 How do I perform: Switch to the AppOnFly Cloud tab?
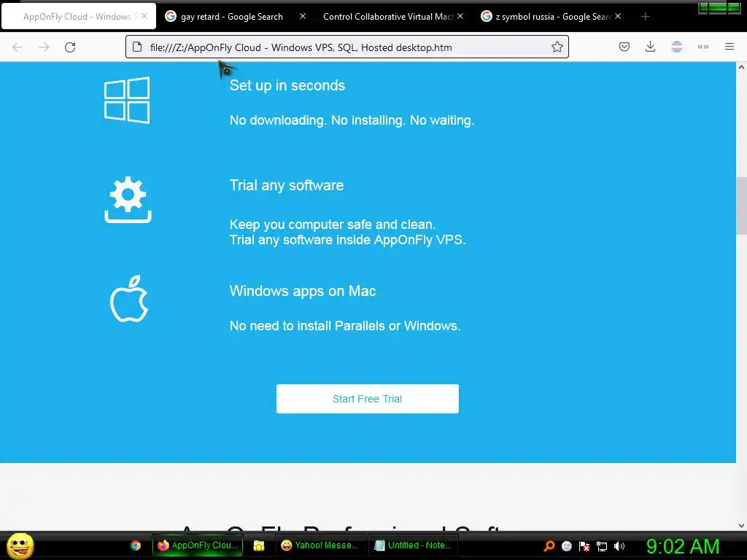click(79, 17)
